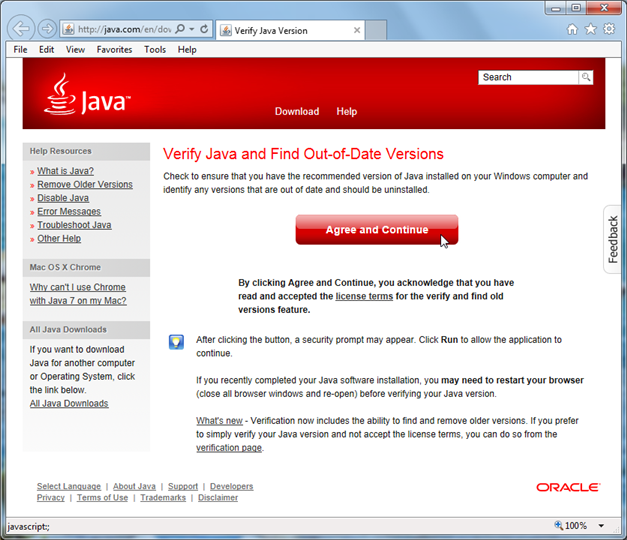Open browser Tools gear icon
This screenshot has height=540, width=627.
coord(609,29)
